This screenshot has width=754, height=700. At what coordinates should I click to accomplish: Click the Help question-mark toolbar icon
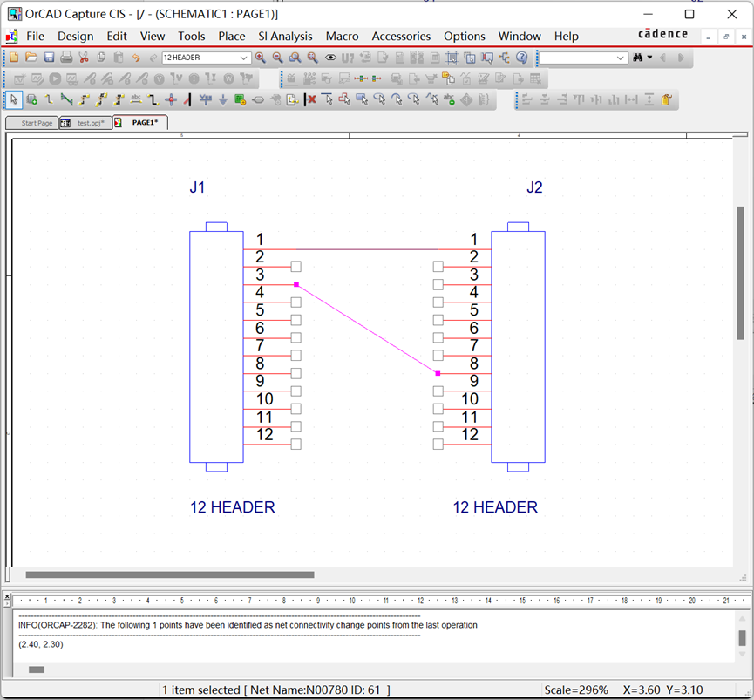(522, 58)
